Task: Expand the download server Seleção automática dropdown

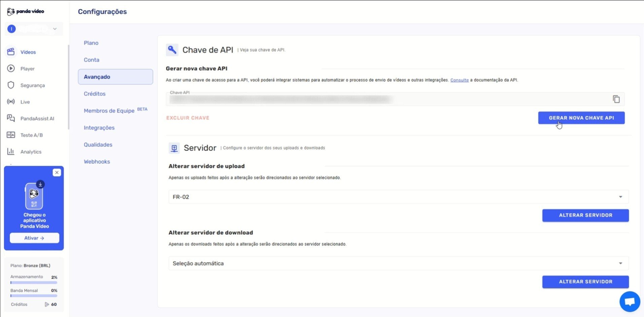Action: tap(398, 263)
